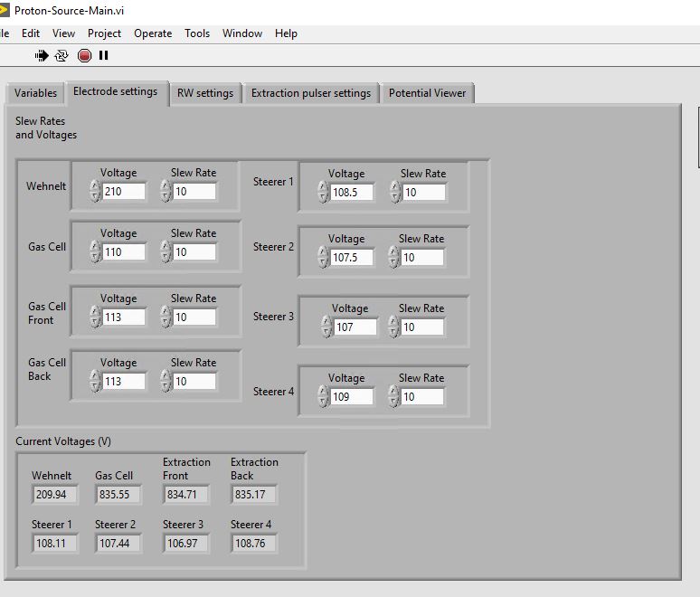
Task: Click the Gas Cell Front Voltage stepper
Action: coord(95,317)
